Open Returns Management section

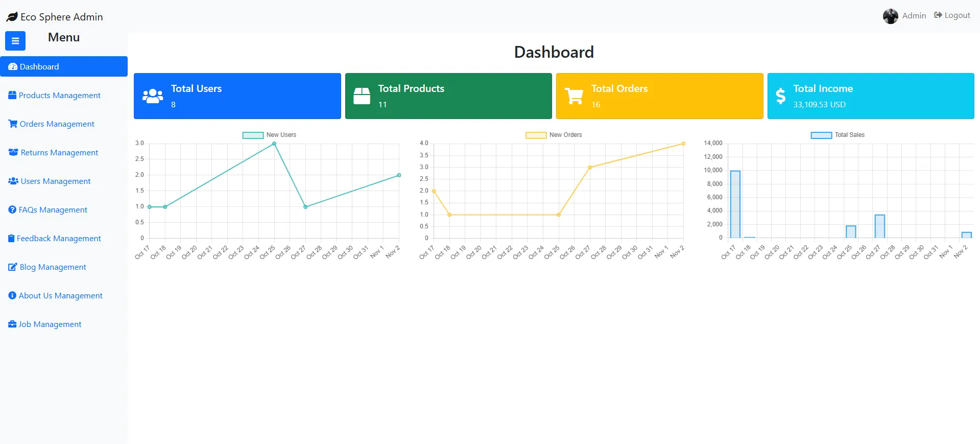click(x=59, y=153)
